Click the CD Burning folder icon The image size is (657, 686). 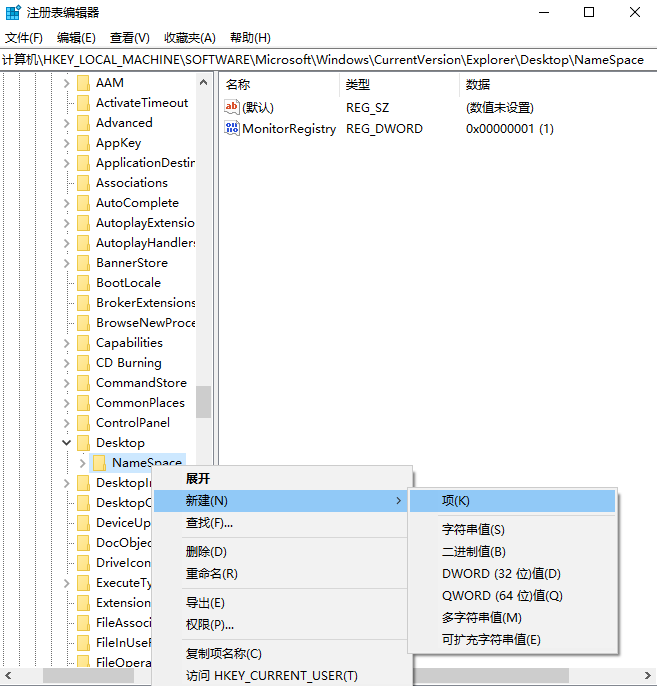pyautogui.click(x=84, y=363)
